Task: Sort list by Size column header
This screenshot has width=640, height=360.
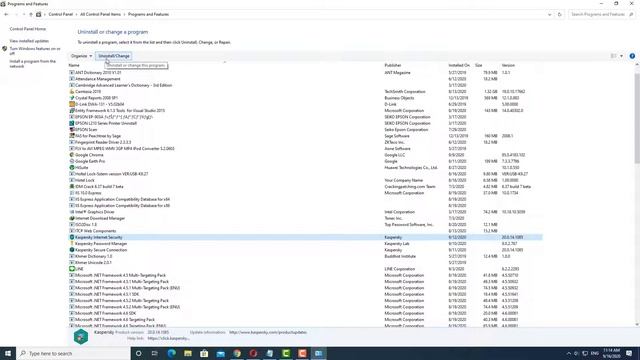Action: (x=478, y=65)
